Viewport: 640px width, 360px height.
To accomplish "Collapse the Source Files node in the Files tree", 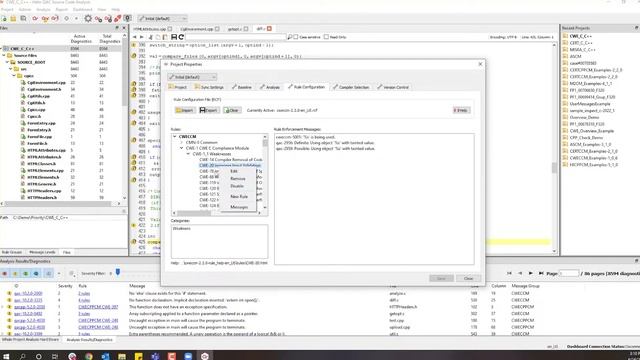I will click(x=4, y=55).
